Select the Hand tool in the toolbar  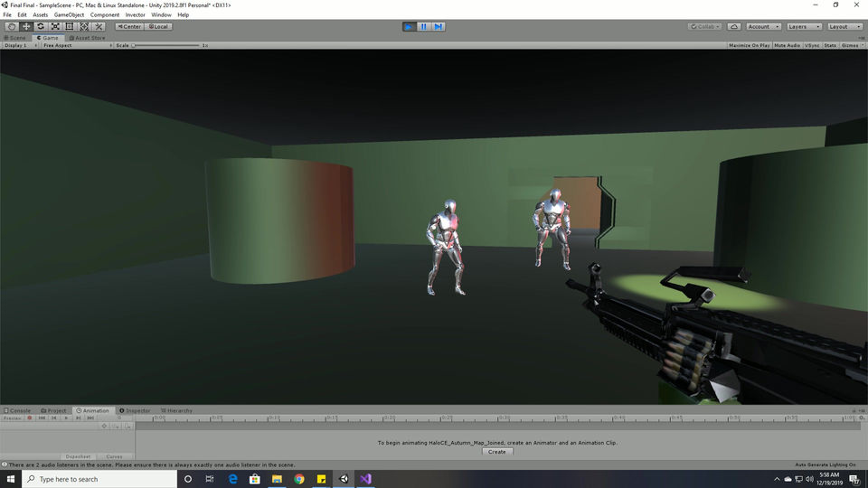point(11,26)
